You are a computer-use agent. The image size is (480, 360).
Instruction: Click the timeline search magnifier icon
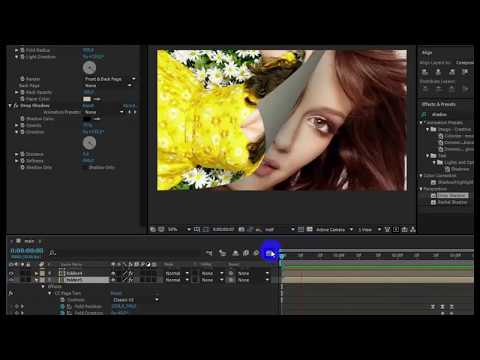[52, 253]
